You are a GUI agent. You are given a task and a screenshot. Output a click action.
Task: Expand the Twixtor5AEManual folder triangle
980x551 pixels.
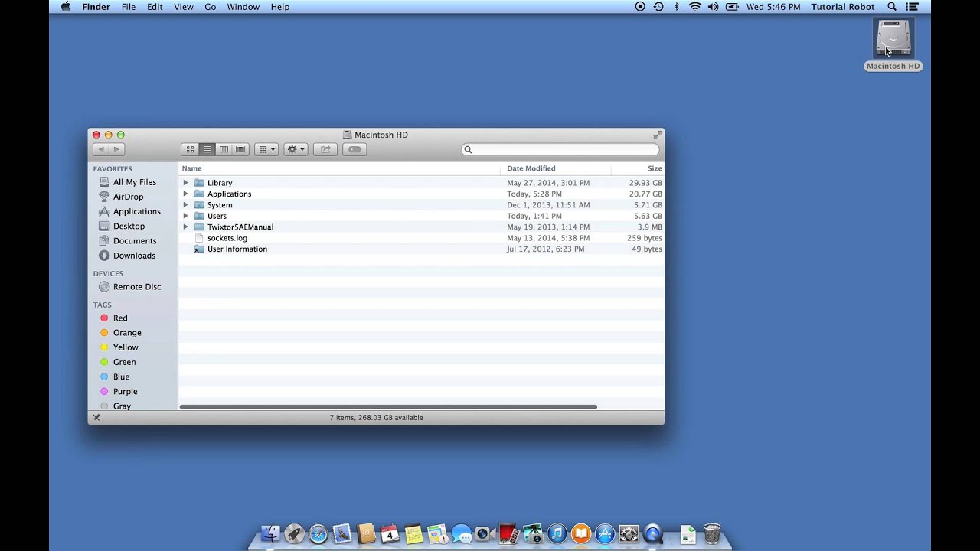[x=185, y=227]
